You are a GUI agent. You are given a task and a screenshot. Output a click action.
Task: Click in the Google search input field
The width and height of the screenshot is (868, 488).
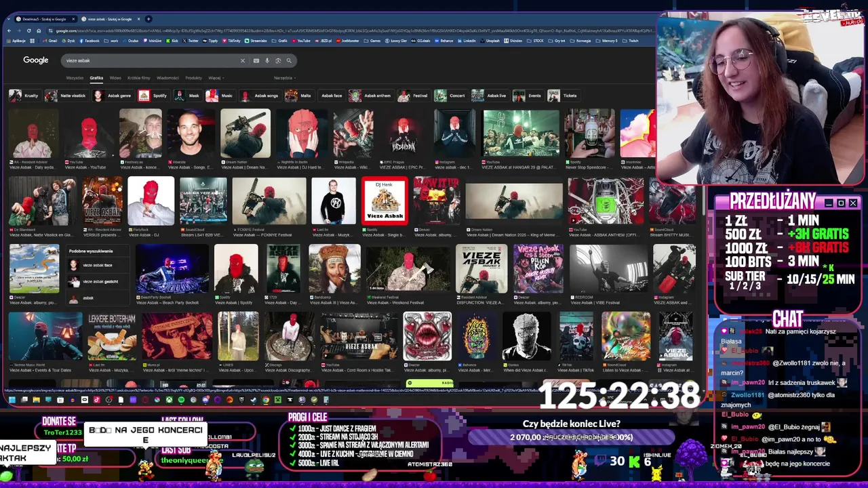pos(149,60)
